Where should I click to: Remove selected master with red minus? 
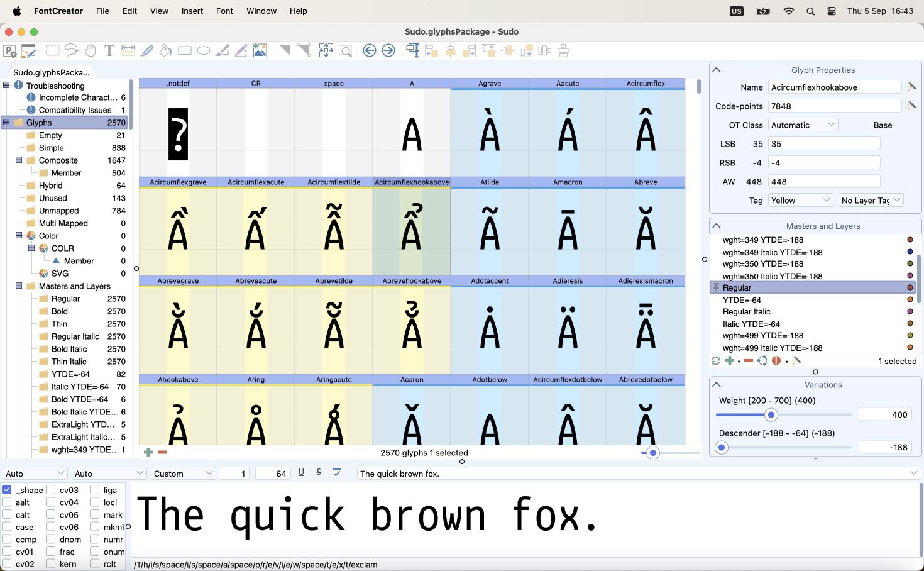pos(749,361)
